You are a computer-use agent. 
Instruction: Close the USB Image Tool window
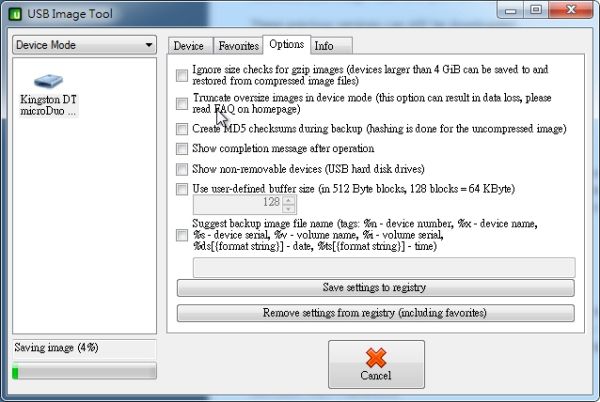(x=571, y=10)
